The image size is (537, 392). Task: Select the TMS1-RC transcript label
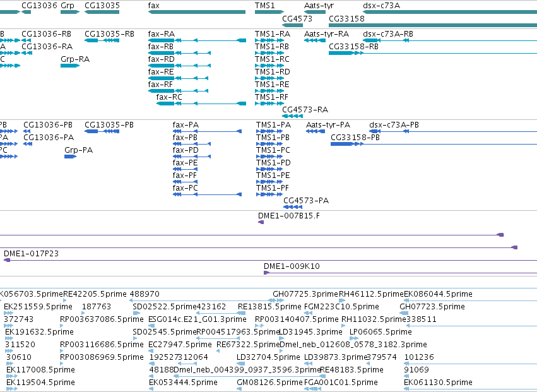click(x=272, y=59)
